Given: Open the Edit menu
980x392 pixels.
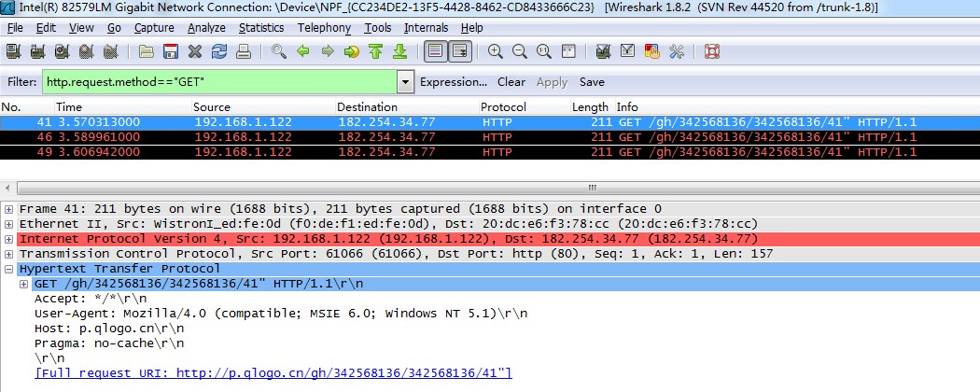Looking at the screenshot, I should (x=46, y=28).
